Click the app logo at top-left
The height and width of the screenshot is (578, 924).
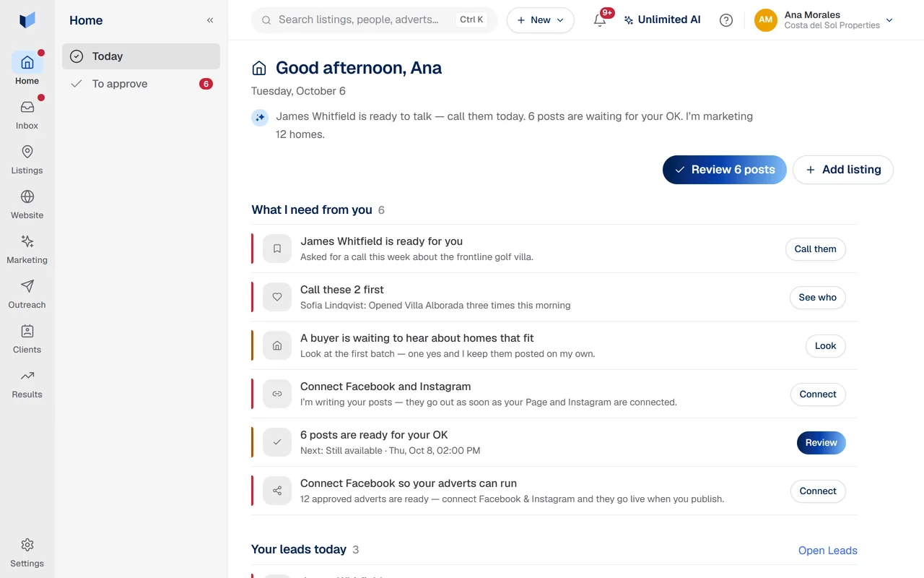[27, 20]
